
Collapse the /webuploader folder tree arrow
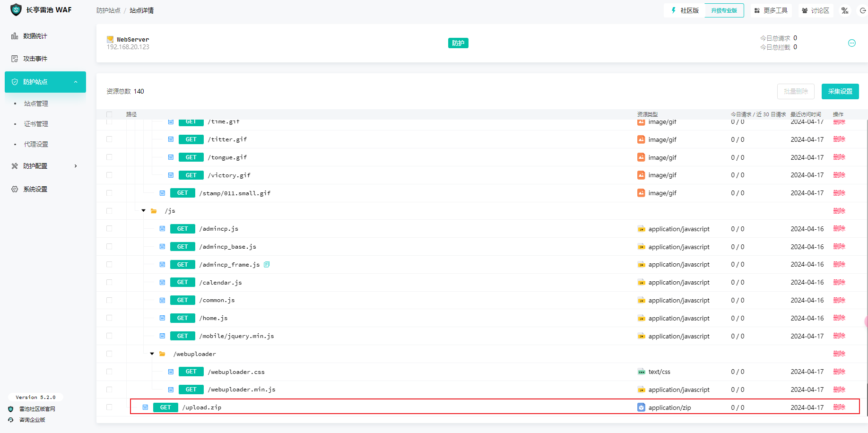pyautogui.click(x=152, y=354)
